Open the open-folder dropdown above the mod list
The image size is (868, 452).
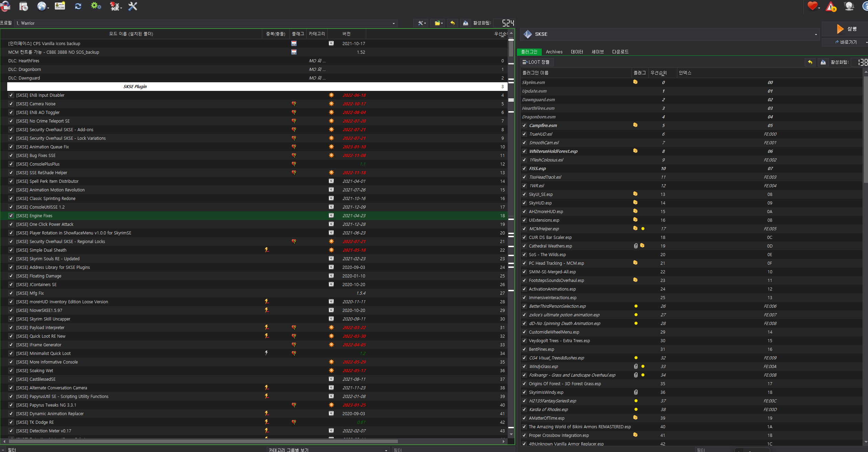[438, 23]
